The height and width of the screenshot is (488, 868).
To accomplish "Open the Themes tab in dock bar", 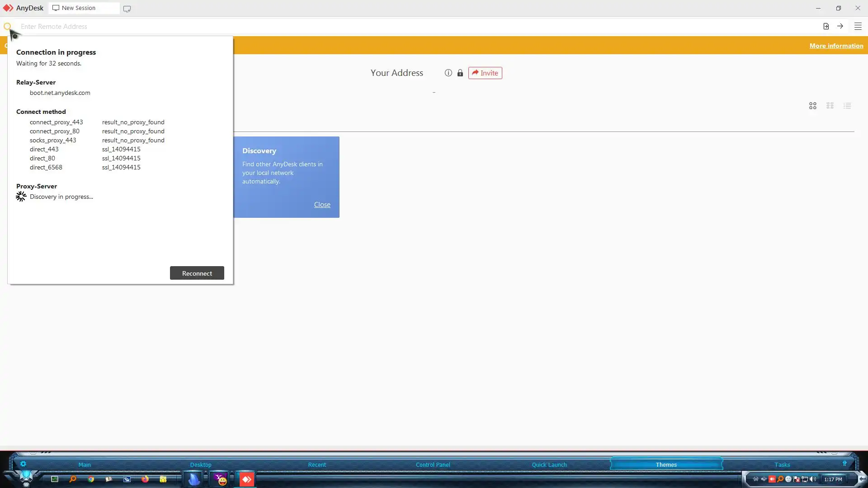I will click(x=666, y=465).
